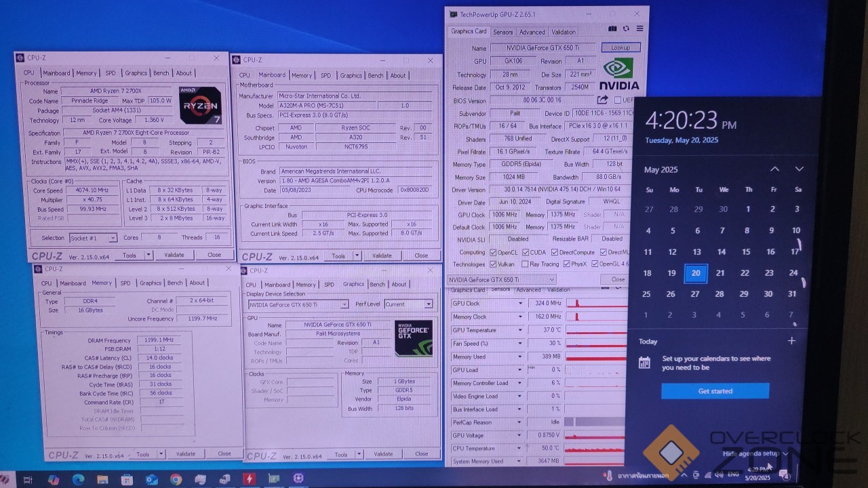Toggle the Ray Tracing checkbox

[525, 264]
